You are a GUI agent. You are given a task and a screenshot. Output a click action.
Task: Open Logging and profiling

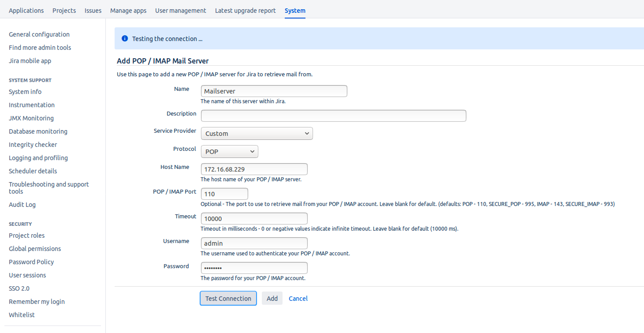click(38, 158)
